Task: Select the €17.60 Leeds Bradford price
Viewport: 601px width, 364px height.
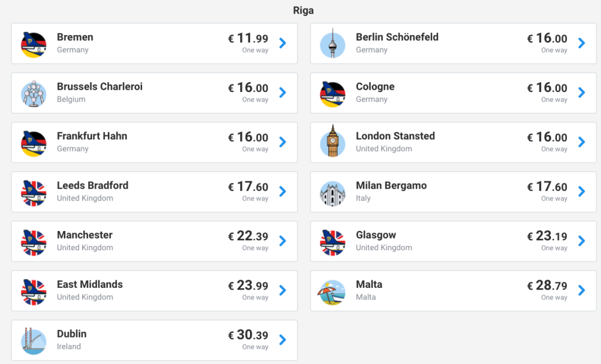Action: click(x=248, y=187)
